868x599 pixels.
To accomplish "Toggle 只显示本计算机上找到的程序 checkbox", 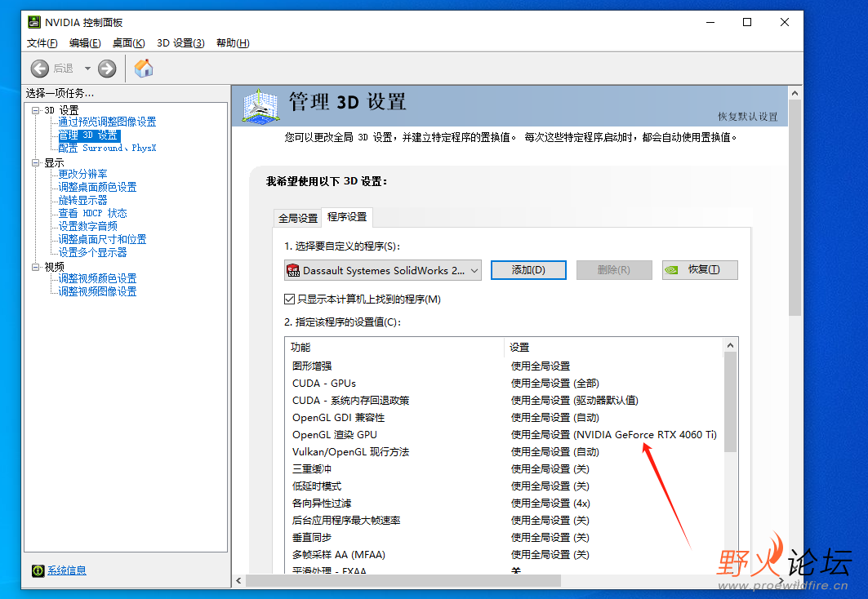I will click(x=290, y=299).
